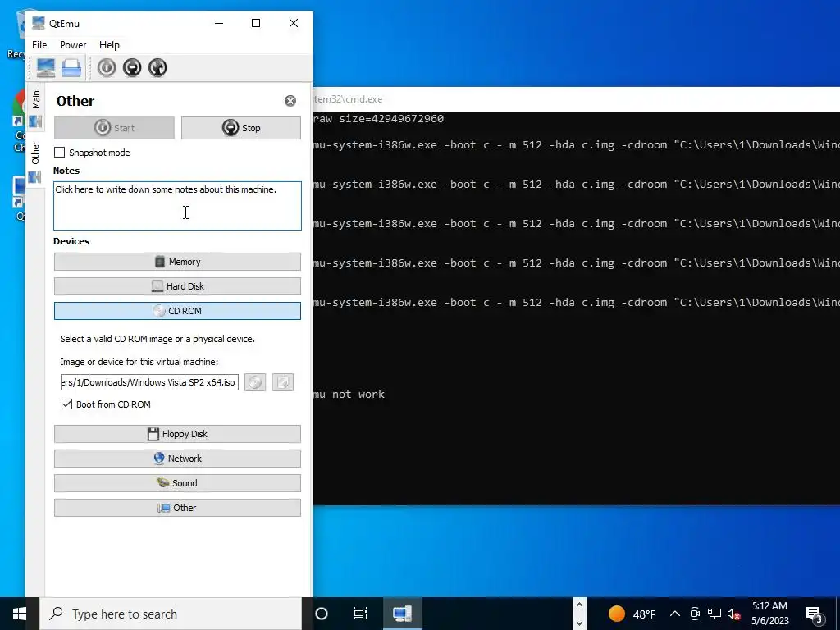The image size is (840, 630).
Task: Open the clock showing 5:12 AM
Action: click(x=769, y=614)
